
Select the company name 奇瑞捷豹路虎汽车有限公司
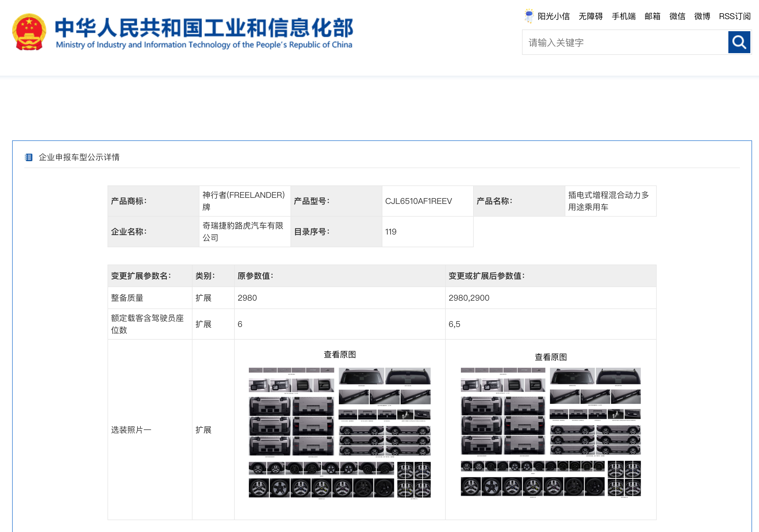[x=242, y=232]
